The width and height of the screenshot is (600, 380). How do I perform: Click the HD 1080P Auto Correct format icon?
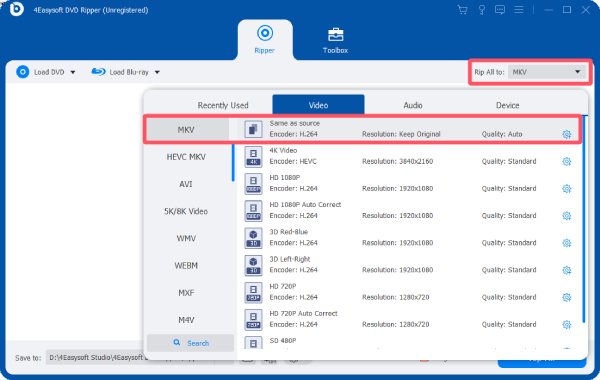point(253,211)
